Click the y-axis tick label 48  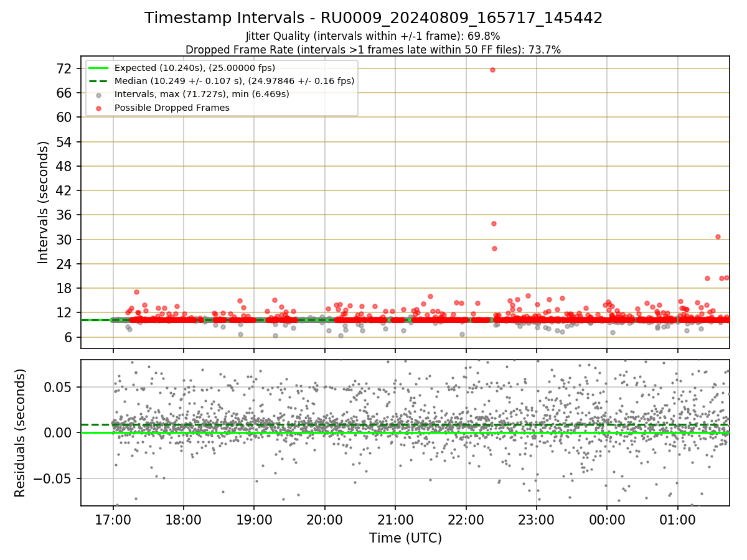pos(65,166)
